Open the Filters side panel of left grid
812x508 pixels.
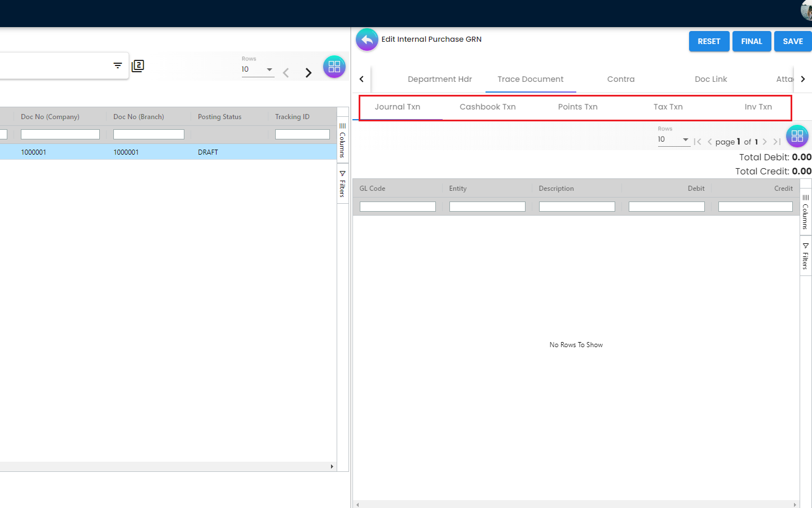coord(342,183)
